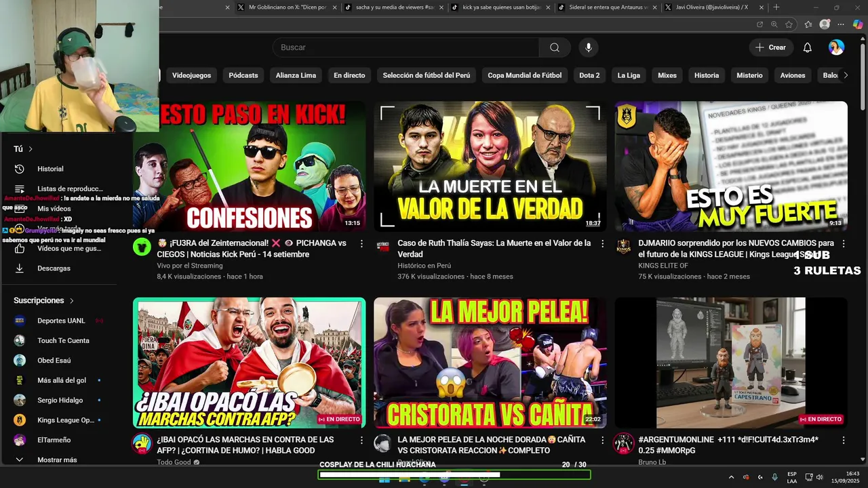The image size is (868, 488).
Task: Open options menu for Zeinternacional video
Action: coord(361,243)
